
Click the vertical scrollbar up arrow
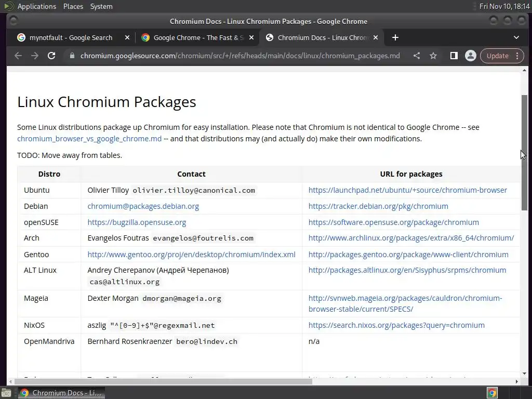(525, 70)
